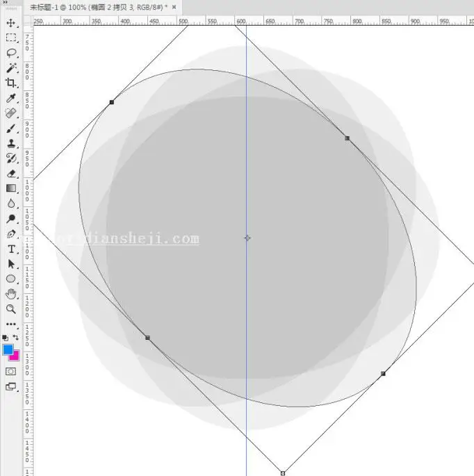This screenshot has height=476, width=474.
Task: Select the Blur tool
Action: click(x=11, y=204)
